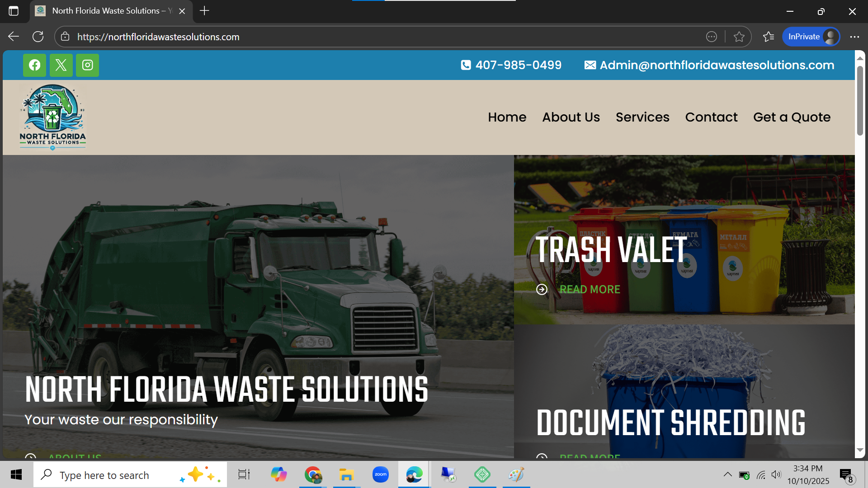Open the Facebook social icon
The width and height of the screenshot is (868, 488).
[x=34, y=65]
